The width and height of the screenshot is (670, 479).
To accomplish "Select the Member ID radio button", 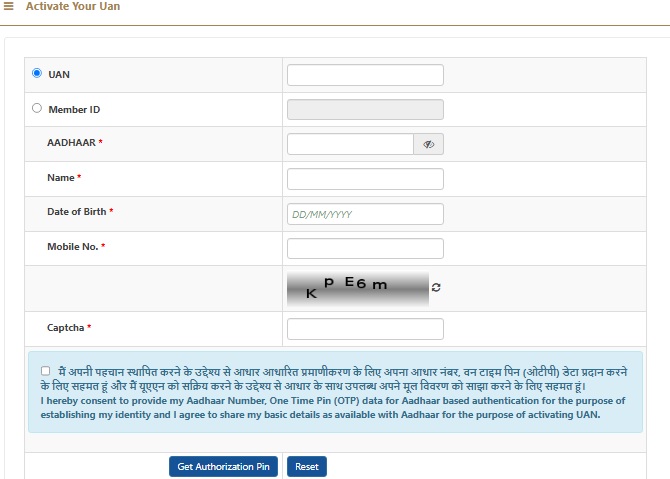I will click(x=37, y=108).
